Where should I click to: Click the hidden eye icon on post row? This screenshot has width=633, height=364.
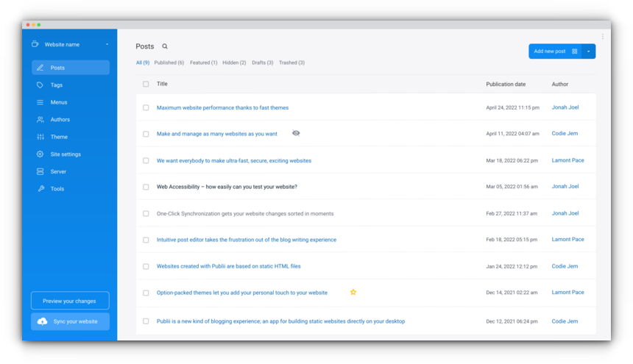[296, 133]
